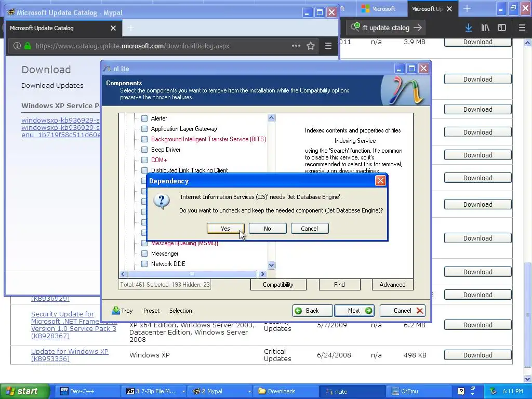Open the Update for Windows XP (KB953356) link

tap(70, 355)
